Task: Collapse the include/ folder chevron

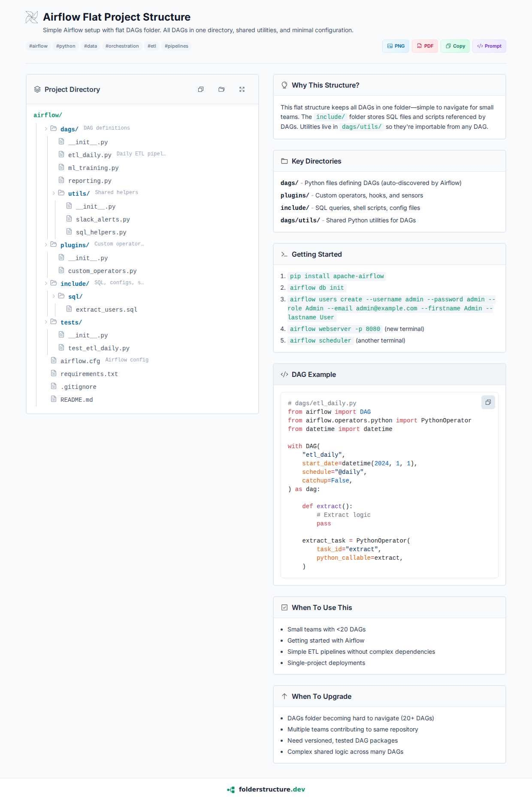Action: (x=46, y=283)
